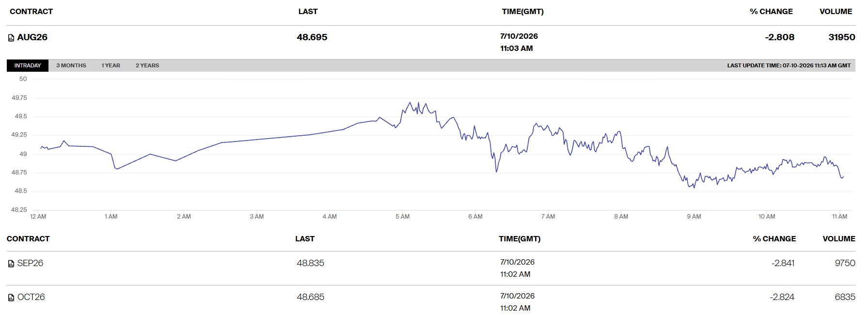Click the 5 AM marker on time axis
This screenshot has height=315, width=868.
click(x=402, y=217)
